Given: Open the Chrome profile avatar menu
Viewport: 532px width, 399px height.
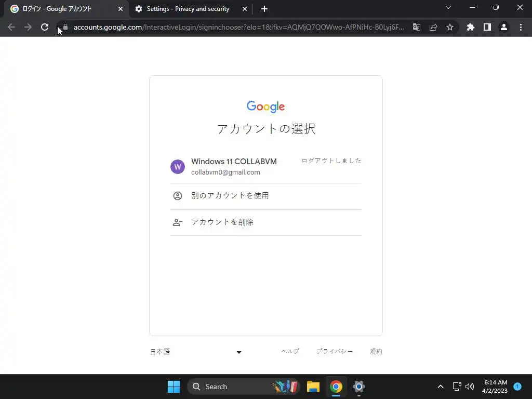Looking at the screenshot, I should coord(504,27).
